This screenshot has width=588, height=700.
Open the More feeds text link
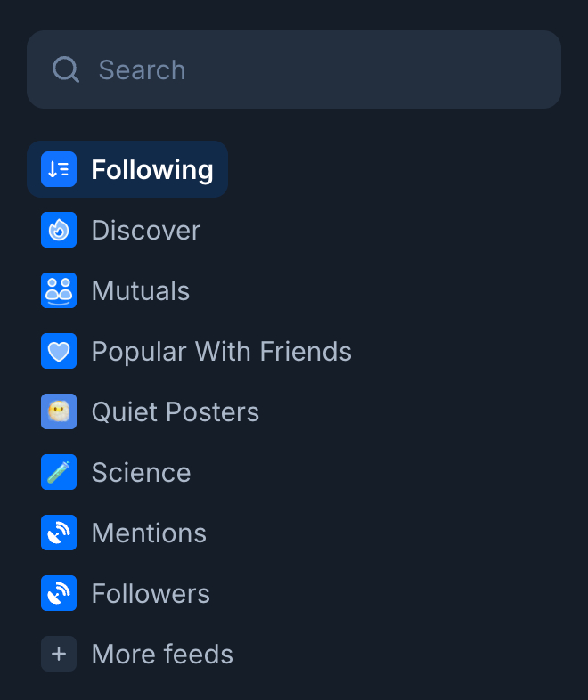coord(163,654)
